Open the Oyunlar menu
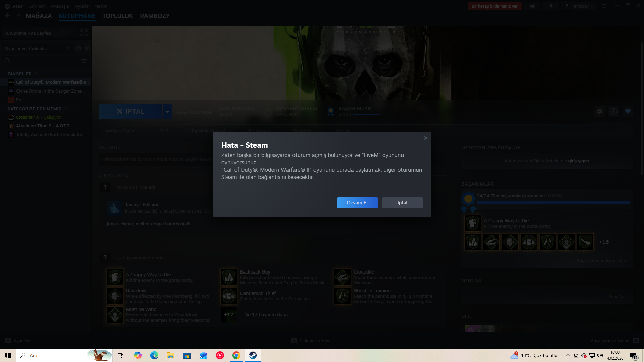The image size is (644, 362). click(x=82, y=6)
